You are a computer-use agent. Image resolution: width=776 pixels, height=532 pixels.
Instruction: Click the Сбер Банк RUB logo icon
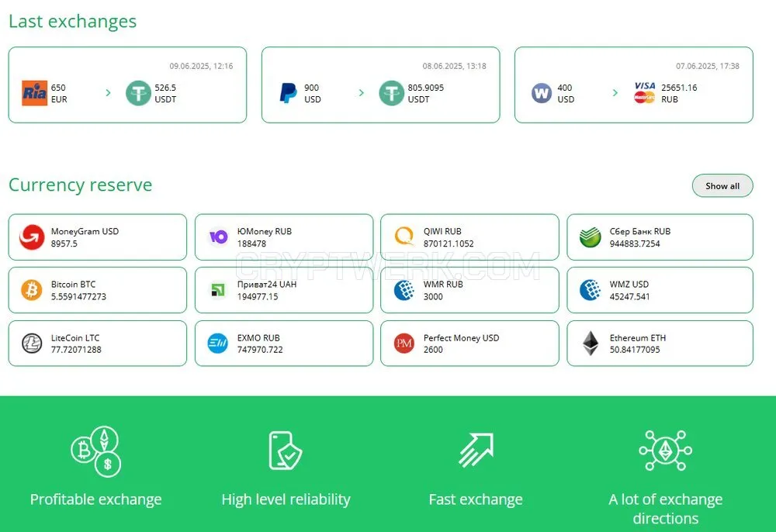tap(590, 237)
